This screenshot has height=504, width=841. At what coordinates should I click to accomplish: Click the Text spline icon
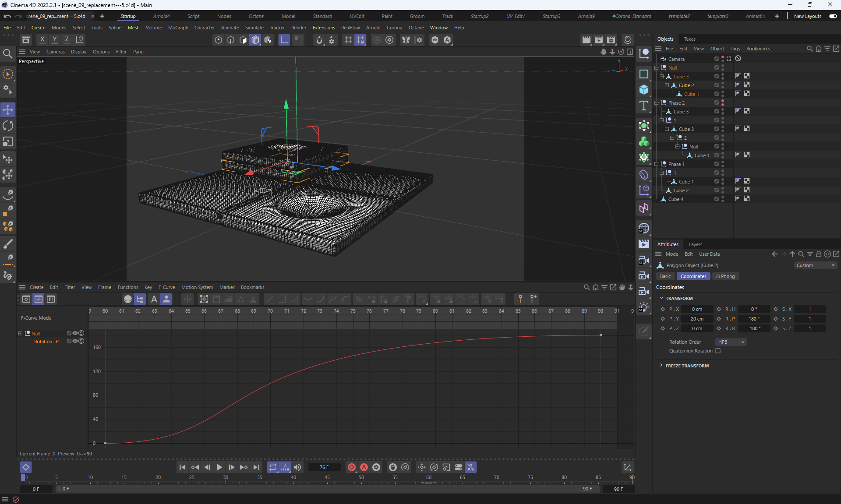point(644,106)
